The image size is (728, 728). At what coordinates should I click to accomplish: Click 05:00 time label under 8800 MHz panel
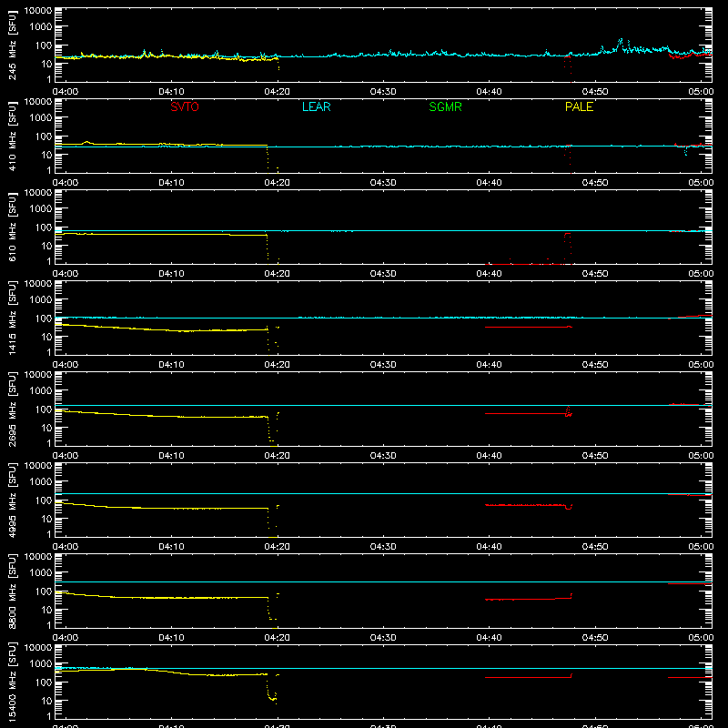coord(701,638)
